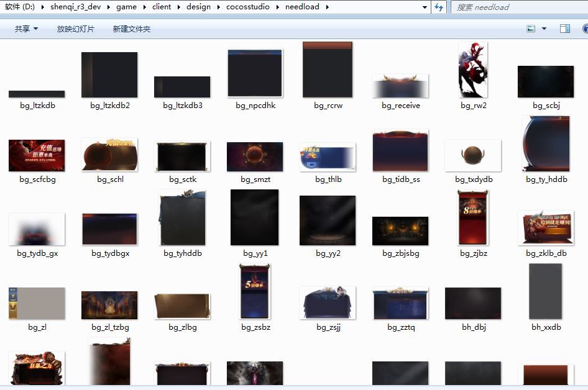The width and height of the screenshot is (588, 390).
Task: Select the bg_zjbz image thumbnail
Action: (473, 218)
